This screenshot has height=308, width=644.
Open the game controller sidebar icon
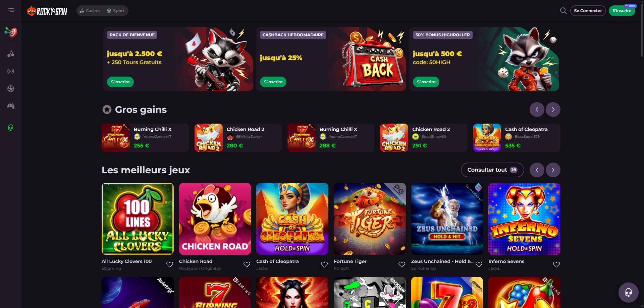(11, 106)
